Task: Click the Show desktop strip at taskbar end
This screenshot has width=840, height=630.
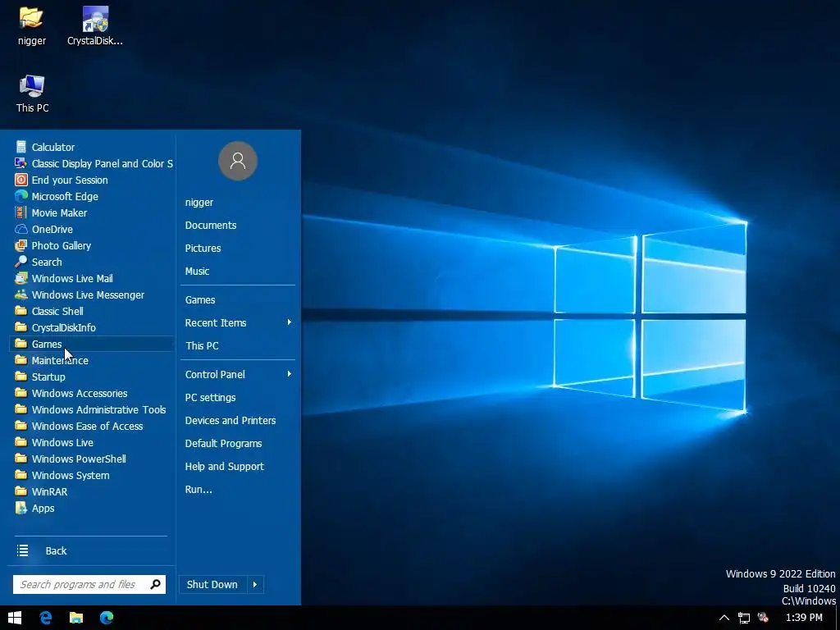Action: (838, 618)
